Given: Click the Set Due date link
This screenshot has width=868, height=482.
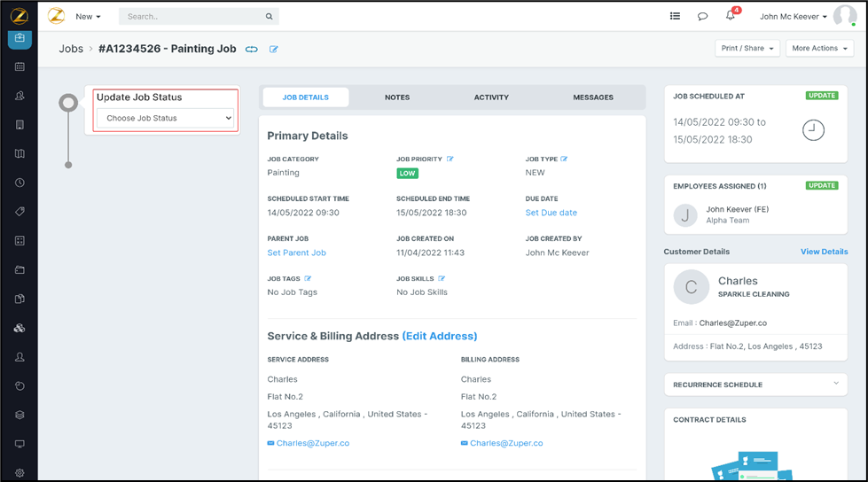Looking at the screenshot, I should coord(551,213).
